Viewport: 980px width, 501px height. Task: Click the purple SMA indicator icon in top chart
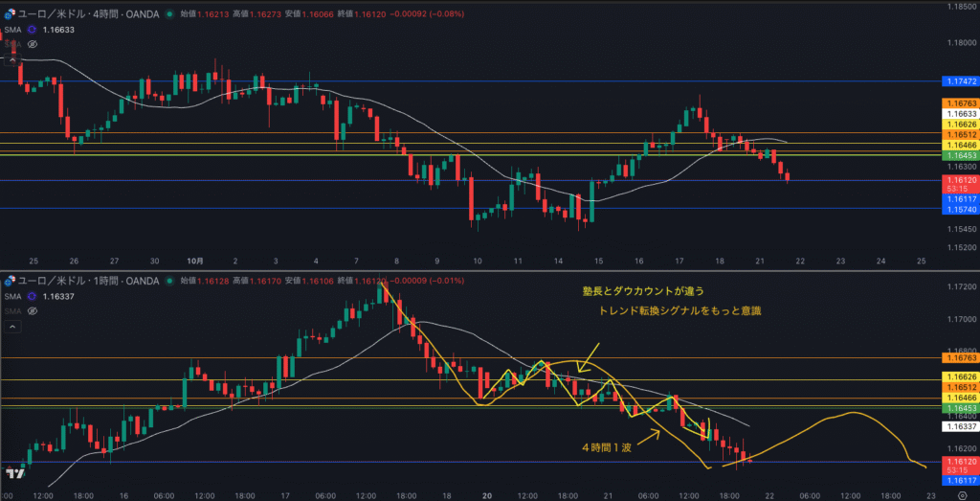click(33, 30)
